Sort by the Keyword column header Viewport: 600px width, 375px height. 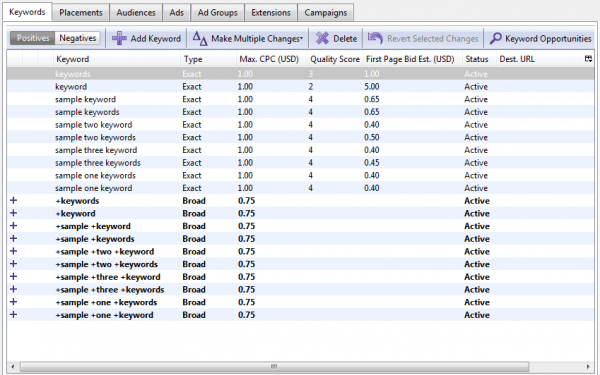click(117, 59)
